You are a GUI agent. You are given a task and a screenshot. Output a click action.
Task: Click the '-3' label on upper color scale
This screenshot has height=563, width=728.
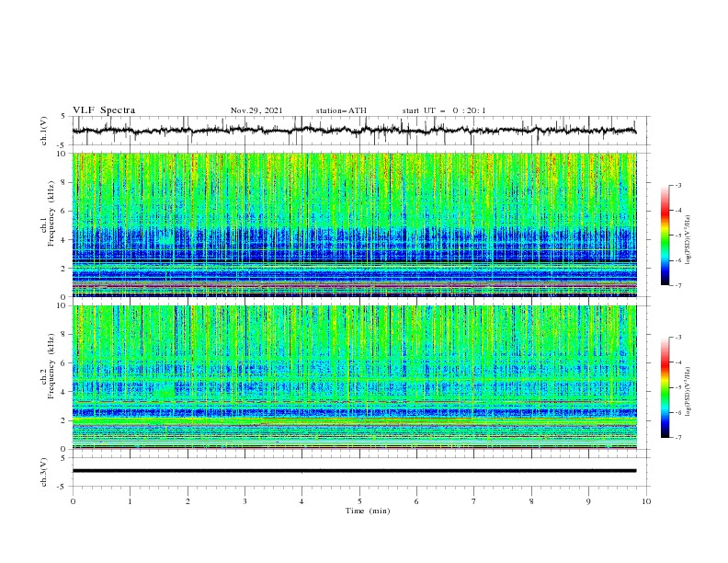[x=677, y=185]
